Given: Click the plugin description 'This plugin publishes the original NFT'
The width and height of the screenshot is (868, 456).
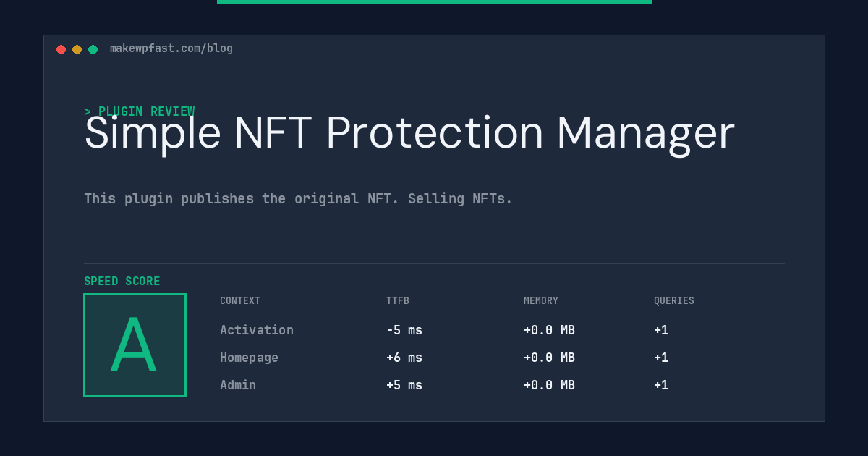Looking at the screenshot, I should coord(298,198).
